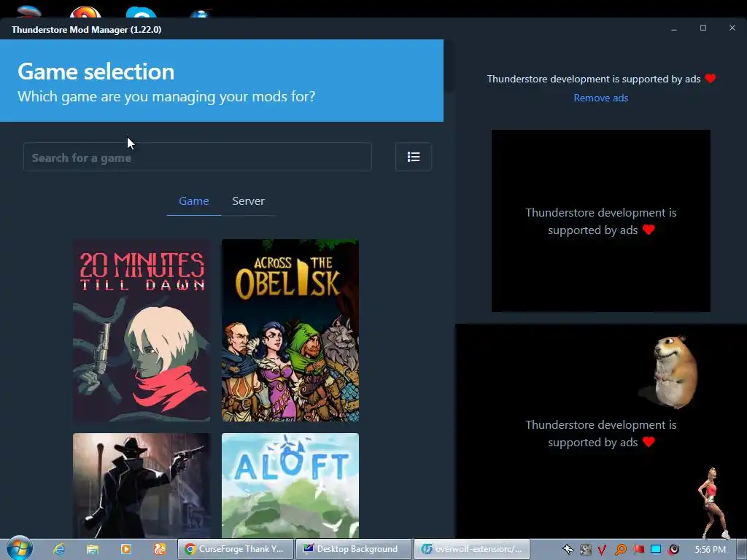Switch to the Desktop Background window

(354, 549)
